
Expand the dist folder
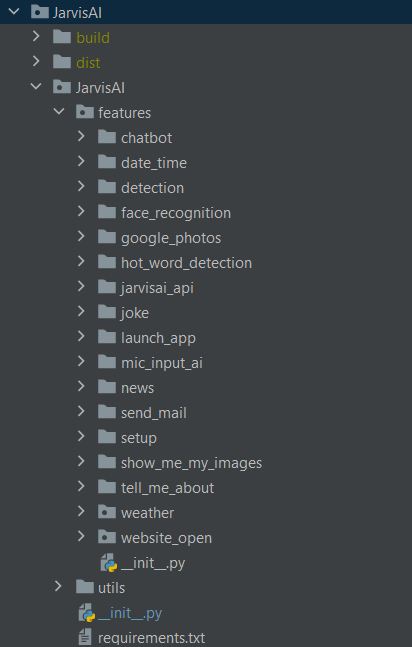(x=36, y=61)
